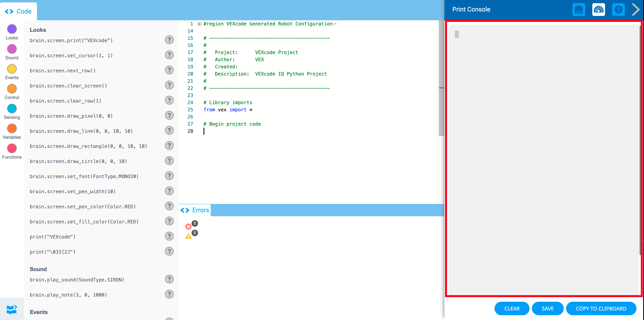The width and height of the screenshot is (644, 320).
Task: Open help for brain.screen.draw_circle command
Action: point(169,161)
